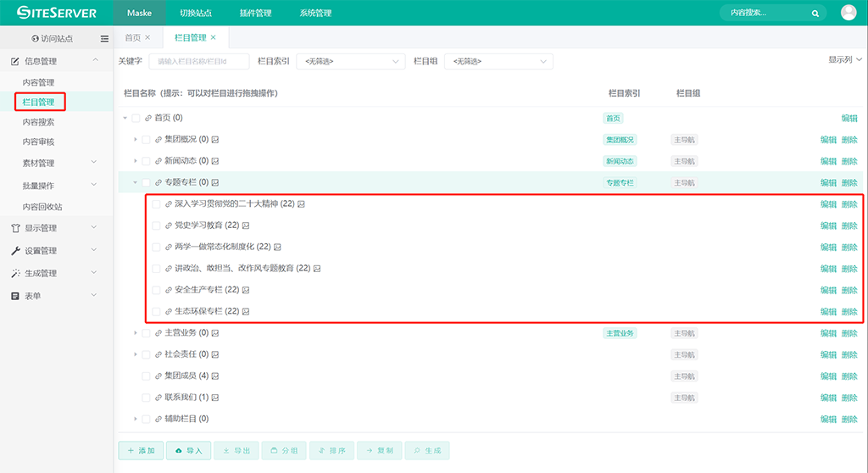Close the 栏目管理 tab
868x473 pixels.
[x=214, y=37]
